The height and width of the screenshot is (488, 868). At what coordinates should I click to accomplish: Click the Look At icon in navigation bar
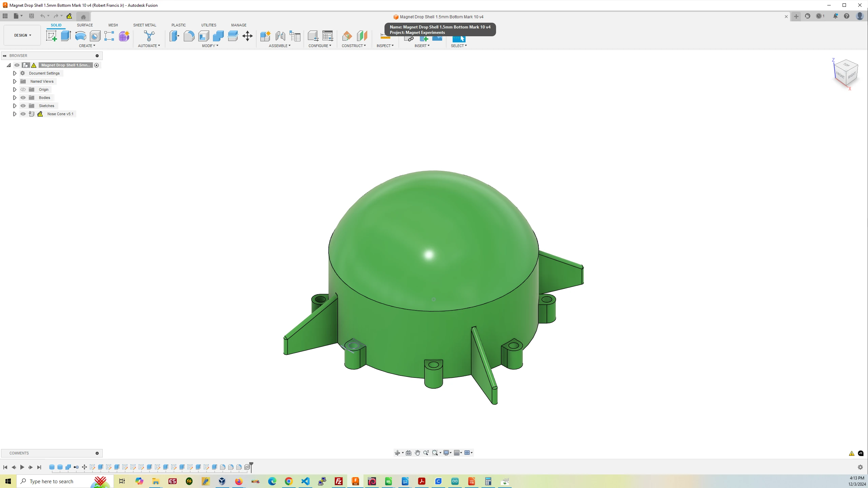409,453
